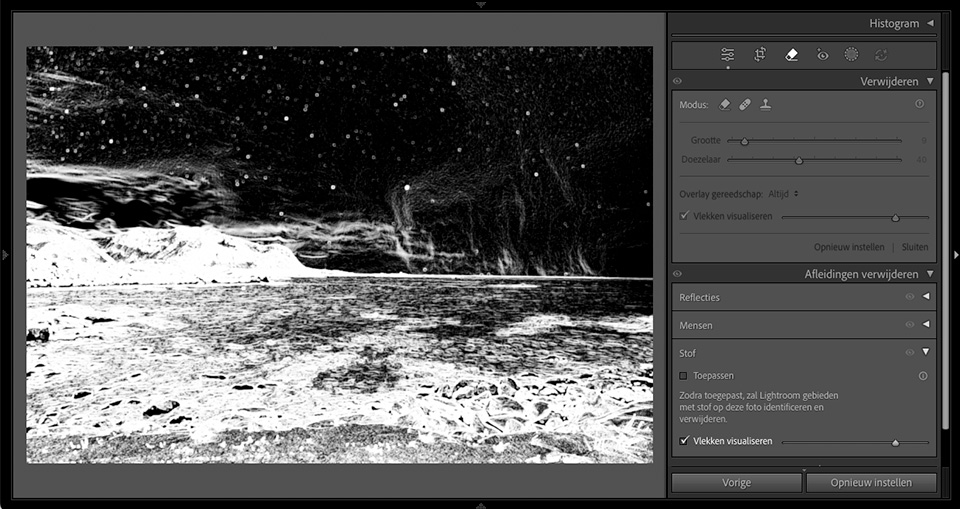Select the Crop and rotate tool

(x=760, y=55)
